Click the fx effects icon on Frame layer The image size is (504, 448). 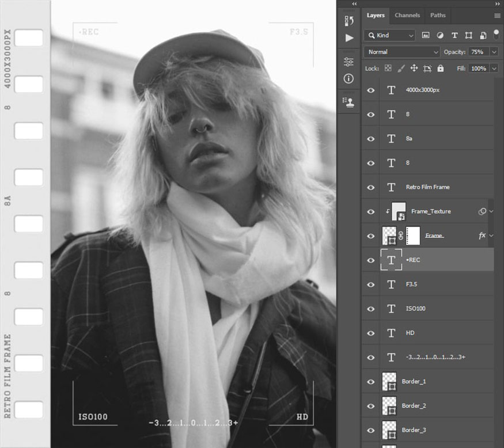pos(482,236)
